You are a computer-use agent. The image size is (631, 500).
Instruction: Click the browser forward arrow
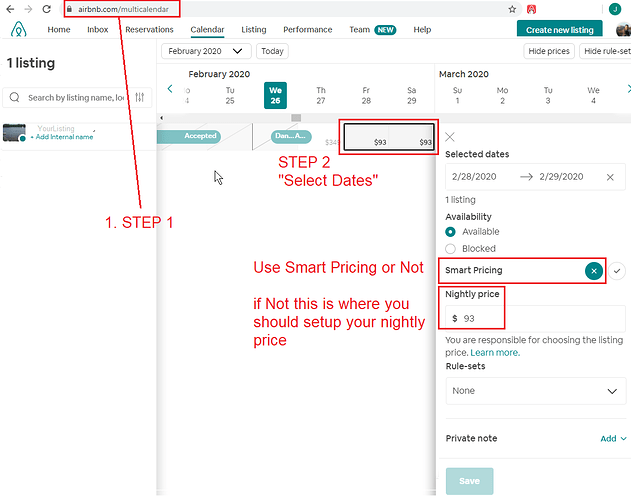pyautogui.click(x=28, y=9)
